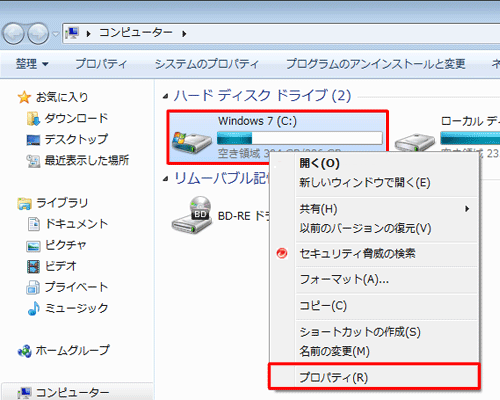500x400 pixels.
Task: Click the Back navigation arrow button
Action: coord(13,34)
